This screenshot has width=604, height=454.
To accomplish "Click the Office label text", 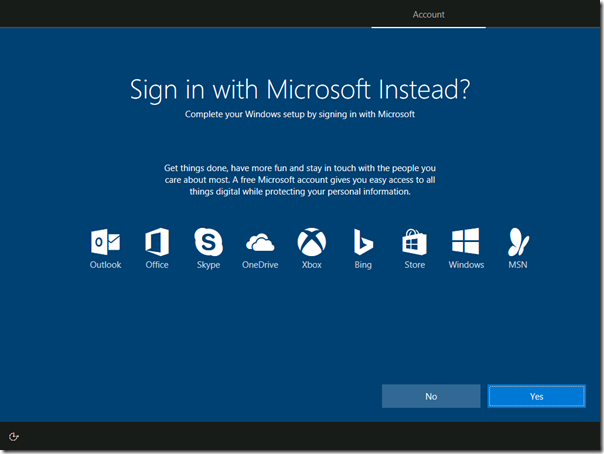I will 157,265.
